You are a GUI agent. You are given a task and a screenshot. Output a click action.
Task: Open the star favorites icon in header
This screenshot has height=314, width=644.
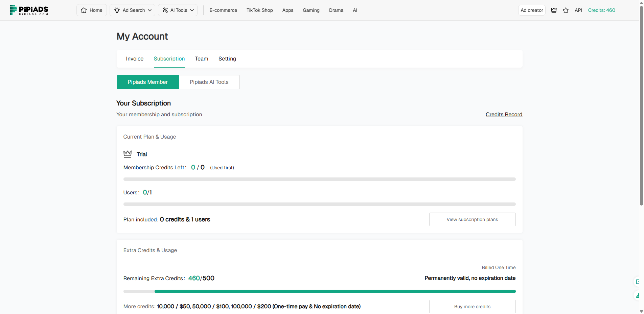[566, 10]
